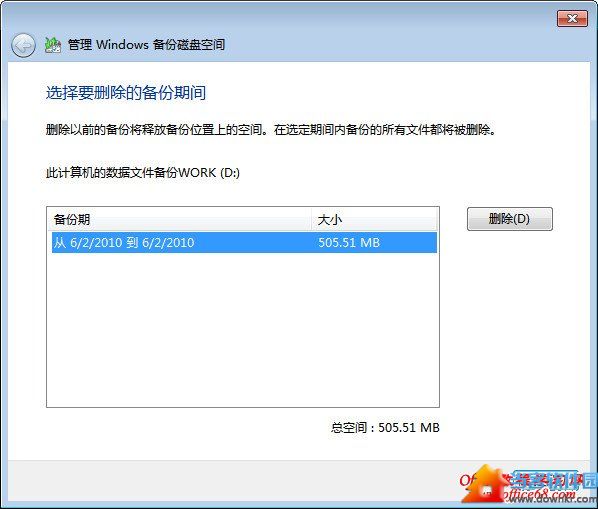Click the orange house watermark logo
Viewport: 598px width, 509px height.
(485, 484)
